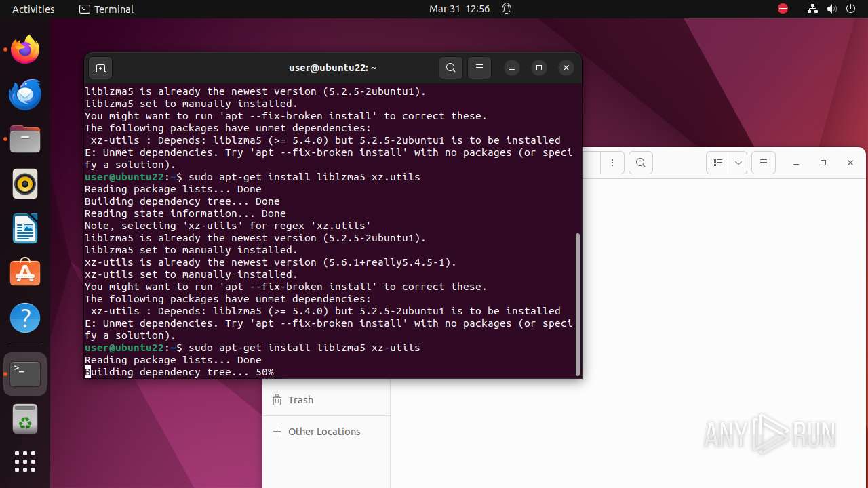Search in the terminal window
868x488 pixels.
click(x=451, y=68)
